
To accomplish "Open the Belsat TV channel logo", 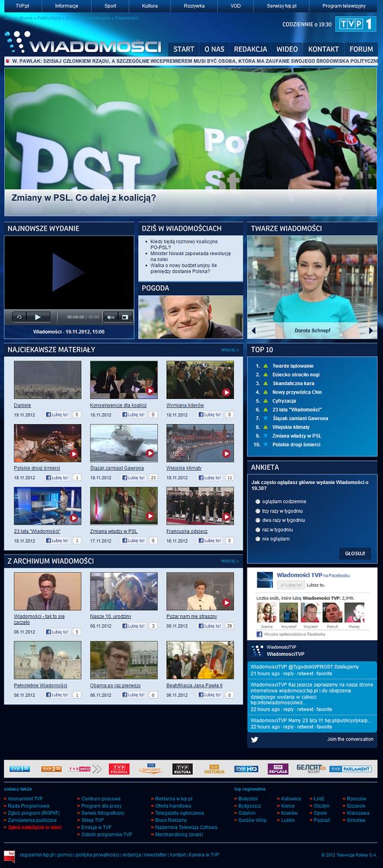I will coord(311,769).
